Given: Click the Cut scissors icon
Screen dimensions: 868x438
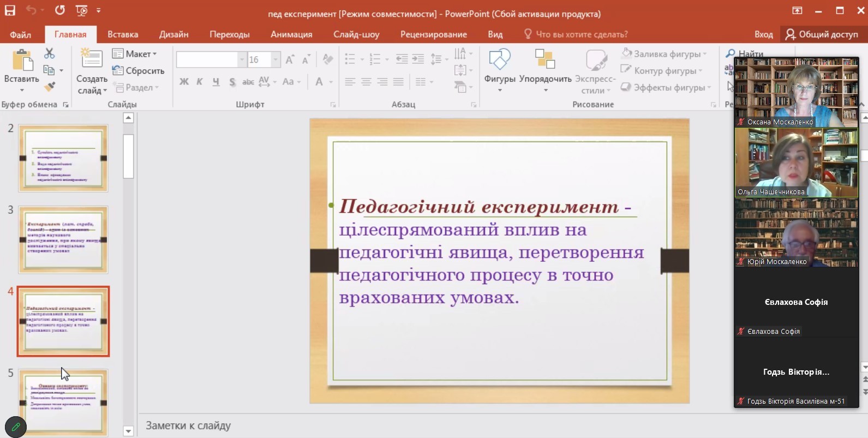Looking at the screenshot, I should (x=50, y=53).
